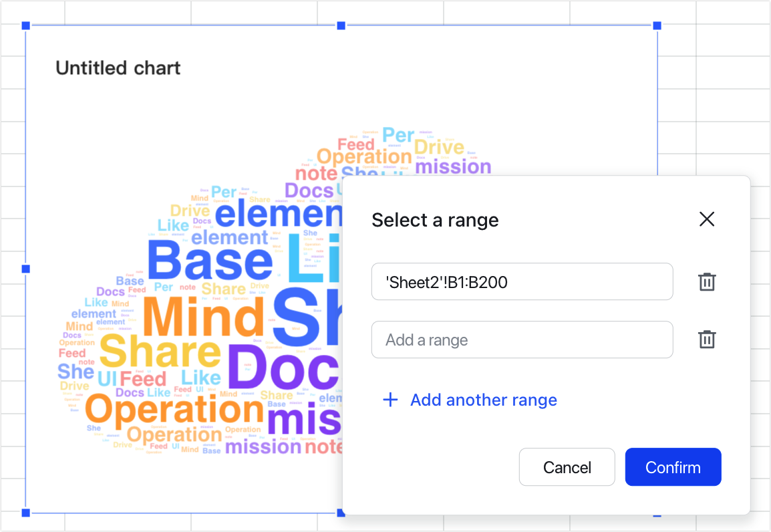Image resolution: width=771 pixels, height=532 pixels.
Task: Click the word Operation in the word cloud
Action: pyautogui.click(x=174, y=409)
